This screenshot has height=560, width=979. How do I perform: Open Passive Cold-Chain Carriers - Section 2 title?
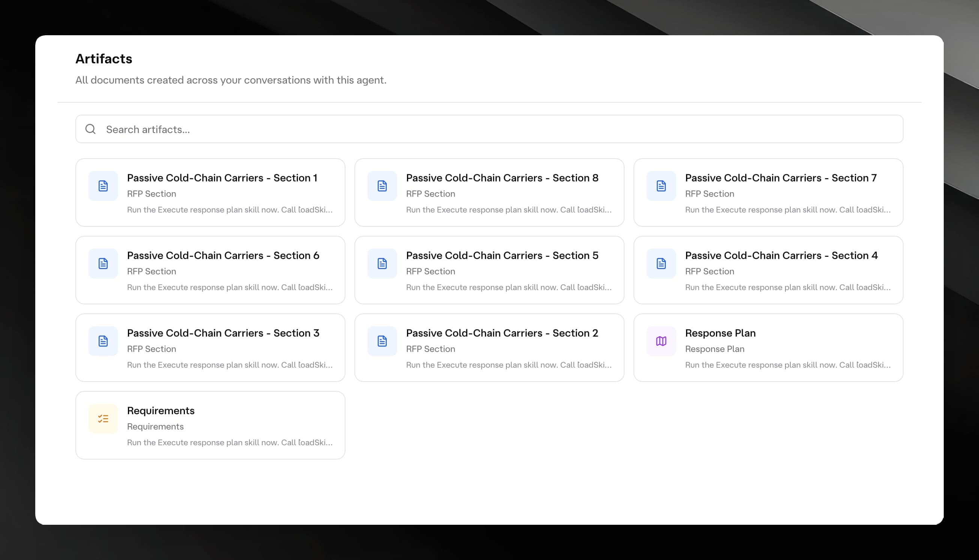pyautogui.click(x=502, y=333)
